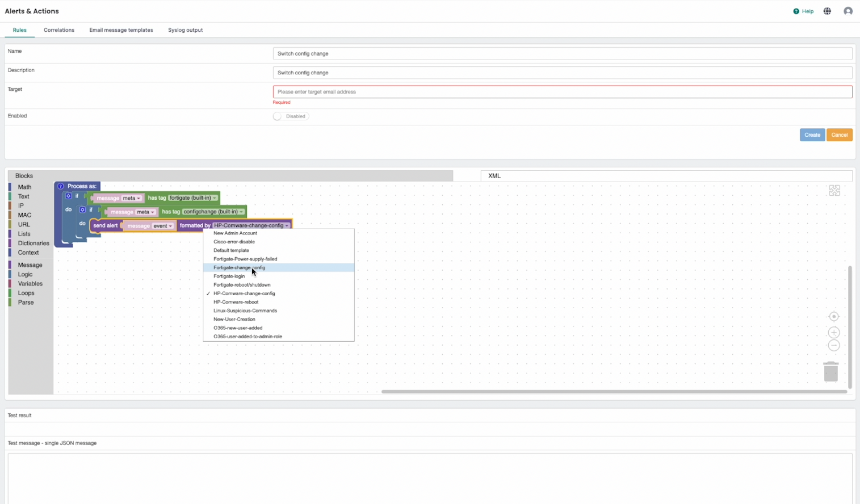Open the MAC block category
This screenshot has width=860, height=504.
point(24,215)
